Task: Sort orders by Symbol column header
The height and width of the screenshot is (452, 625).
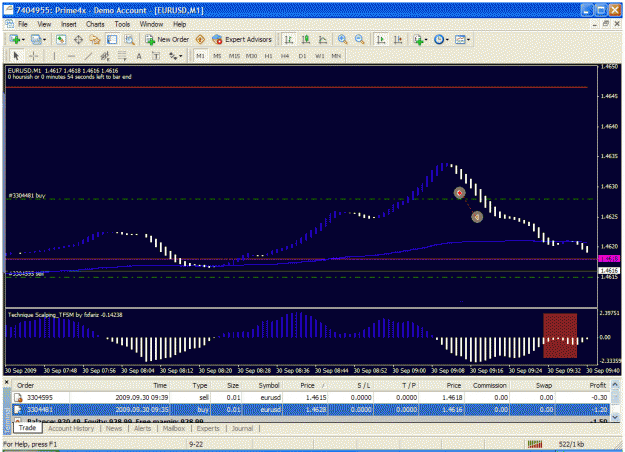Action: [269, 385]
